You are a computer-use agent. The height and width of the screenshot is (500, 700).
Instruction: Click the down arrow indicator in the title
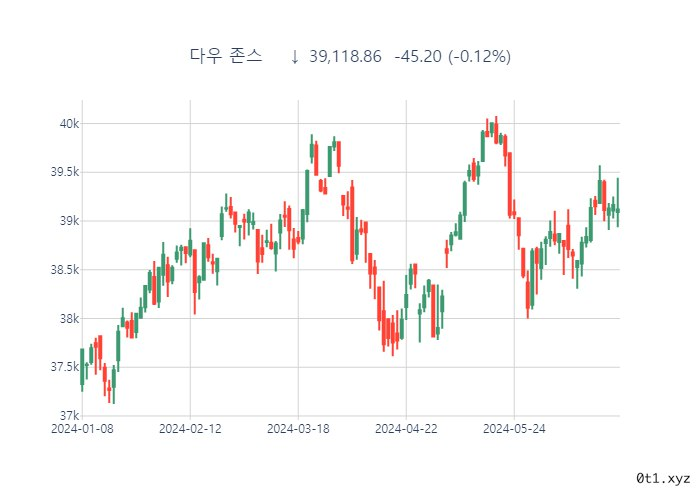pos(294,57)
